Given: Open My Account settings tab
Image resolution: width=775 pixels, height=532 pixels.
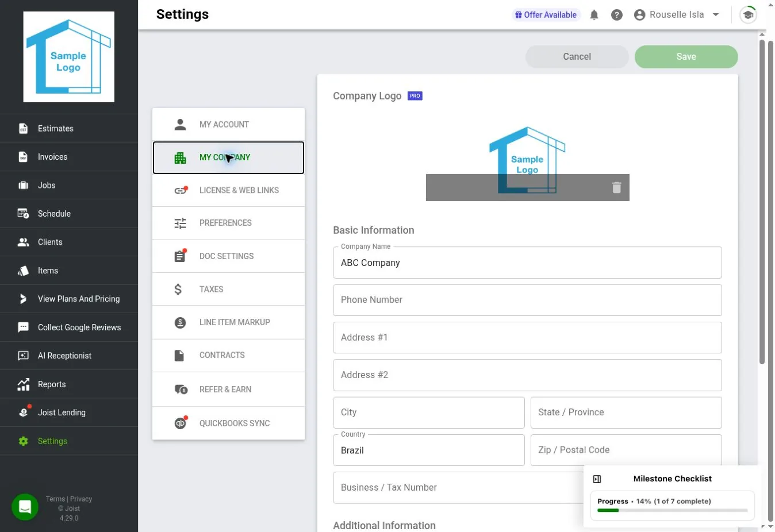Looking at the screenshot, I should point(228,125).
